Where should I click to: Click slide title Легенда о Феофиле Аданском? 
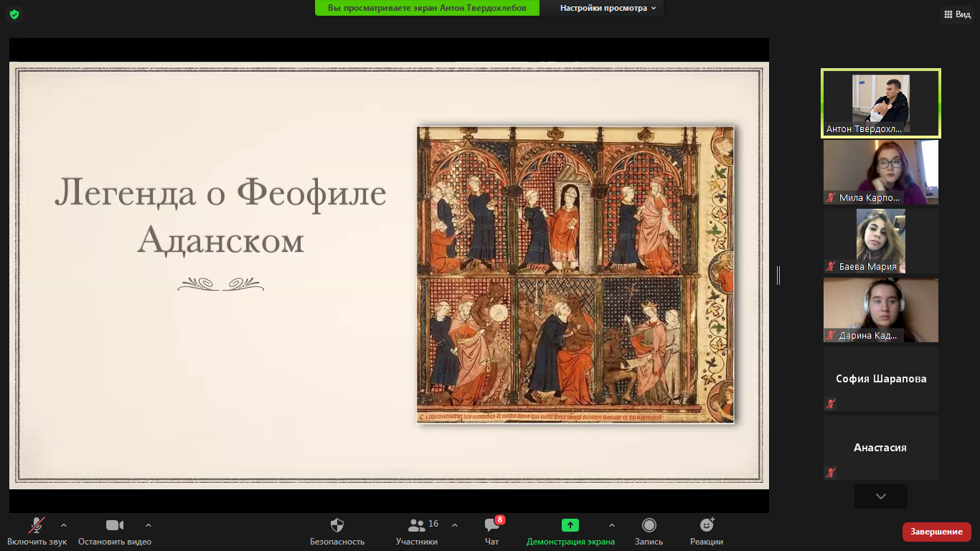click(x=220, y=216)
